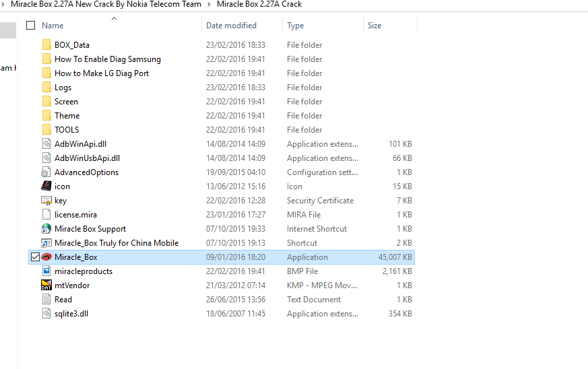Click the Logs folder icon
This screenshot has width=588, height=369.
click(46, 87)
